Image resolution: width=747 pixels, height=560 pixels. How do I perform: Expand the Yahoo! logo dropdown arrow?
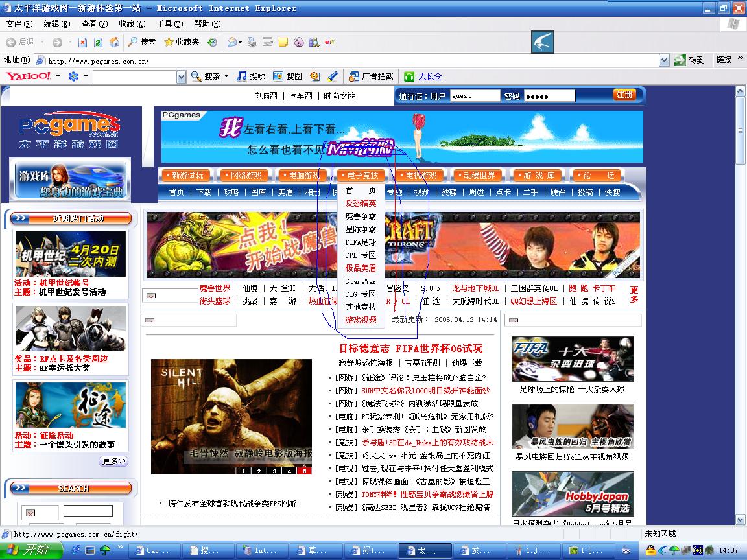(58, 76)
